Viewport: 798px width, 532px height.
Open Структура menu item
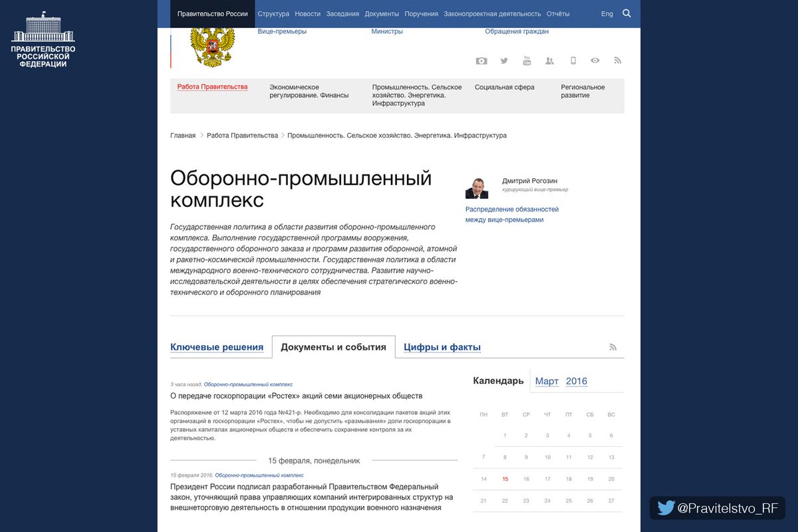pyautogui.click(x=273, y=13)
